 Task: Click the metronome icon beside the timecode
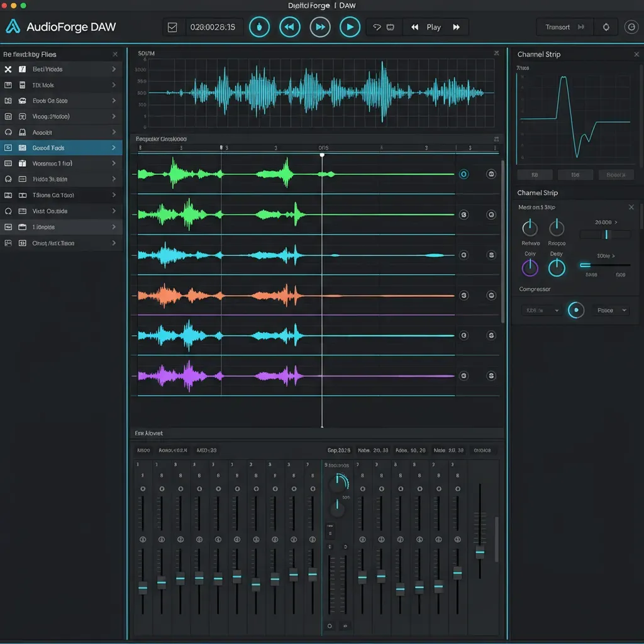click(259, 27)
